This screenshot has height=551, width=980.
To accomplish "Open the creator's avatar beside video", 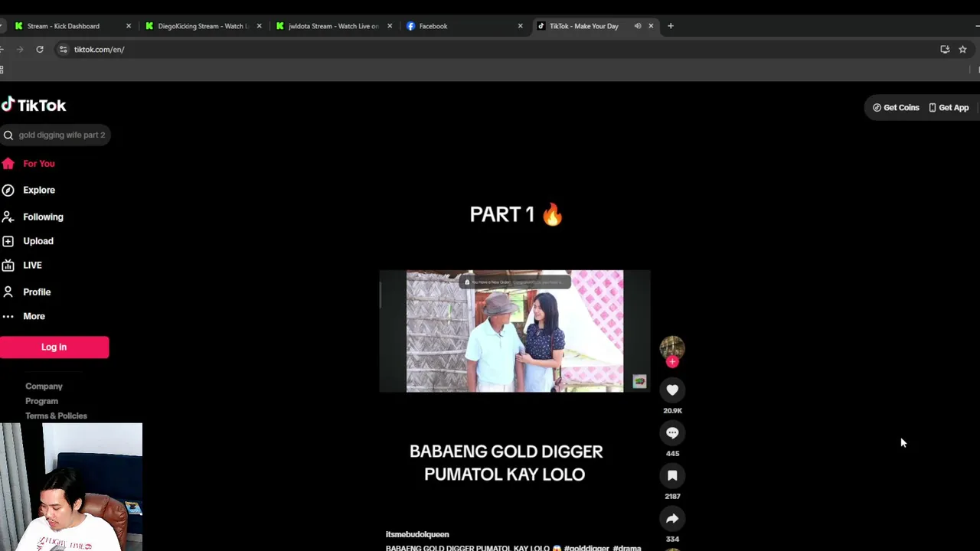I will (x=672, y=347).
